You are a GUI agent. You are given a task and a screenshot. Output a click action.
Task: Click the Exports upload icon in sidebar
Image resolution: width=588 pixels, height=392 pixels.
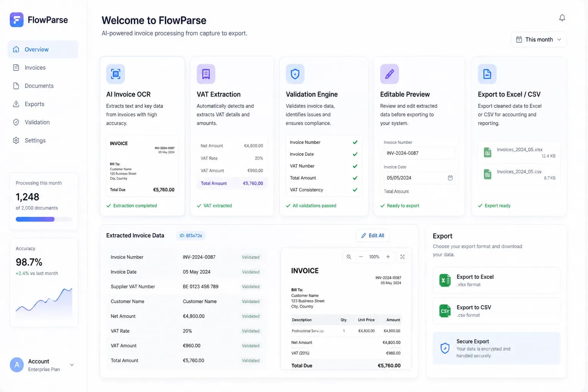[x=16, y=104]
